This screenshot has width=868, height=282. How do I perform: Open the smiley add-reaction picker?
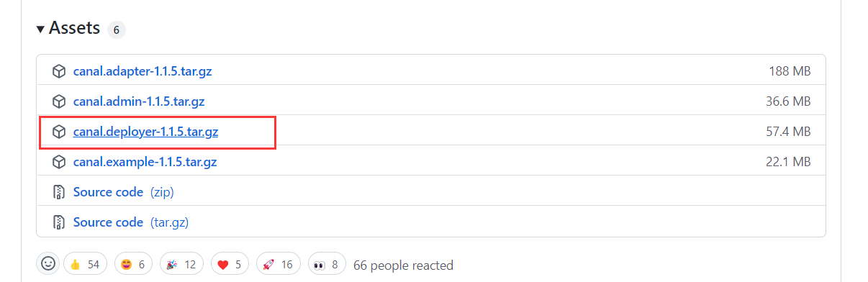click(48, 264)
